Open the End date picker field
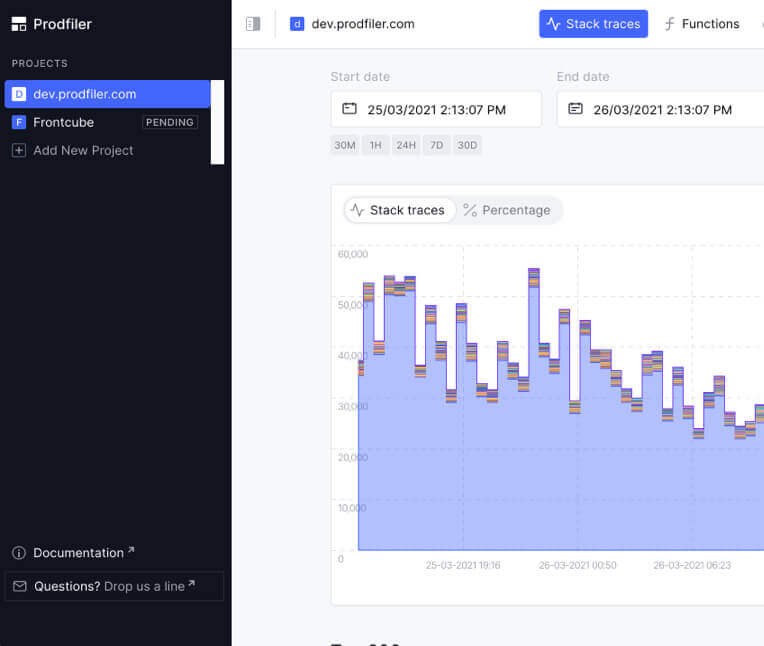Image resolution: width=764 pixels, height=646 pixels. click(x=660, y=109)
